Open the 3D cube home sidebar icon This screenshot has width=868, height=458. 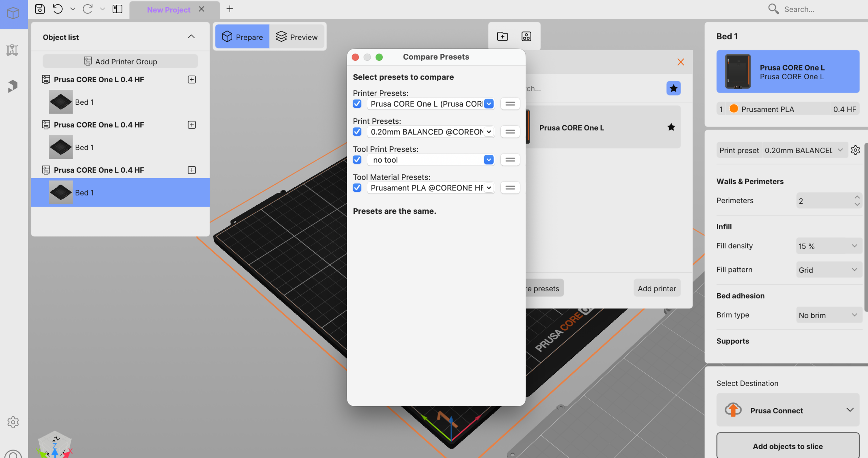tap(13, 14)
